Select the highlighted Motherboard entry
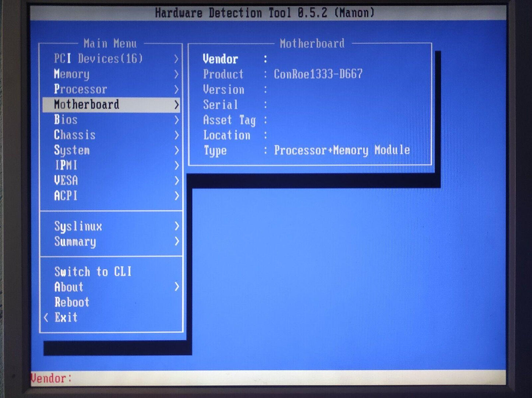Image resolution: width=532 pixels, height=398 pixels. [x=87, y=105]
